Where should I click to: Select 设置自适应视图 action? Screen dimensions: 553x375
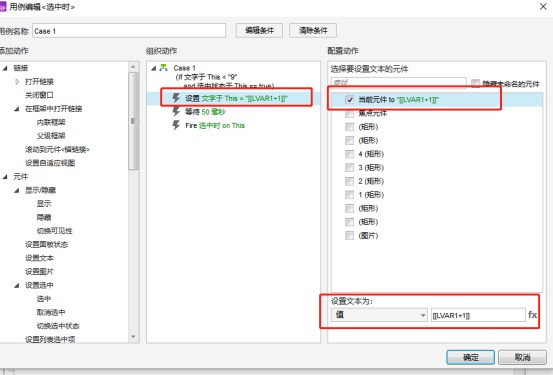[50, 163]
